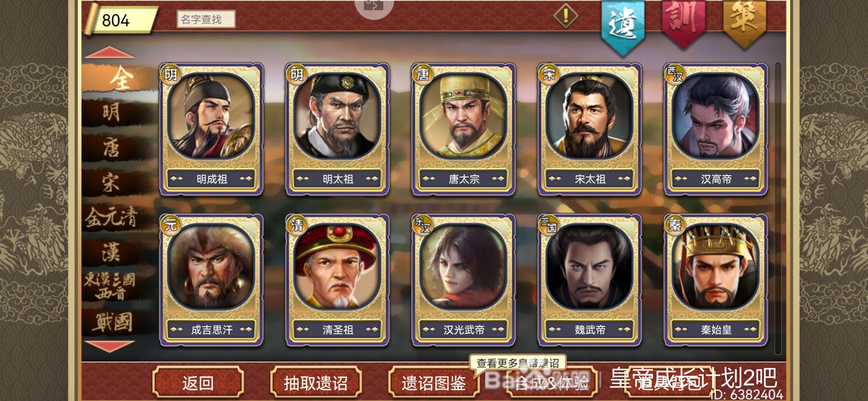Viewport: 868px width, 401px height.
Task: Tap the exclamation info diamond icon
Action: pos(565,16)
